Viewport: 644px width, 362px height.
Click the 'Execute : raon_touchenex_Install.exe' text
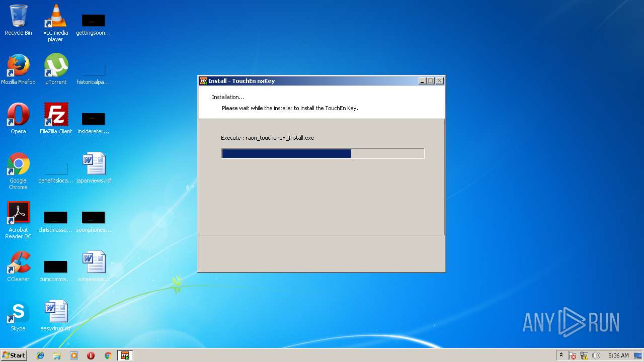[x=267, y=138]
